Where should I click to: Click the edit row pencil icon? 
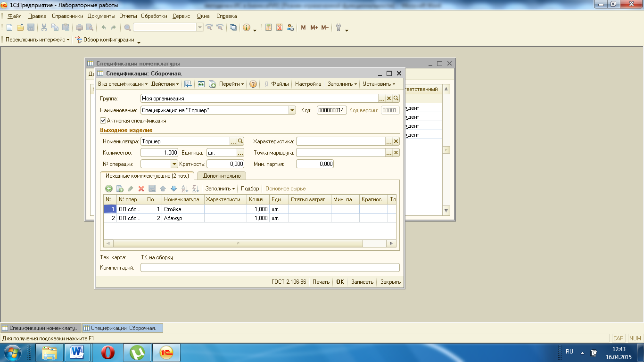coord(131,189)
